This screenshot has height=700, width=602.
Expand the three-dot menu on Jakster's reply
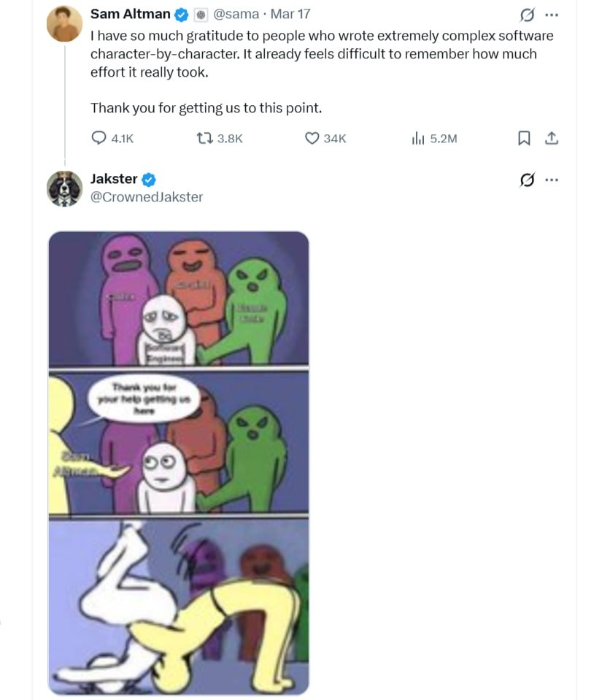click(x=552, y=180)
